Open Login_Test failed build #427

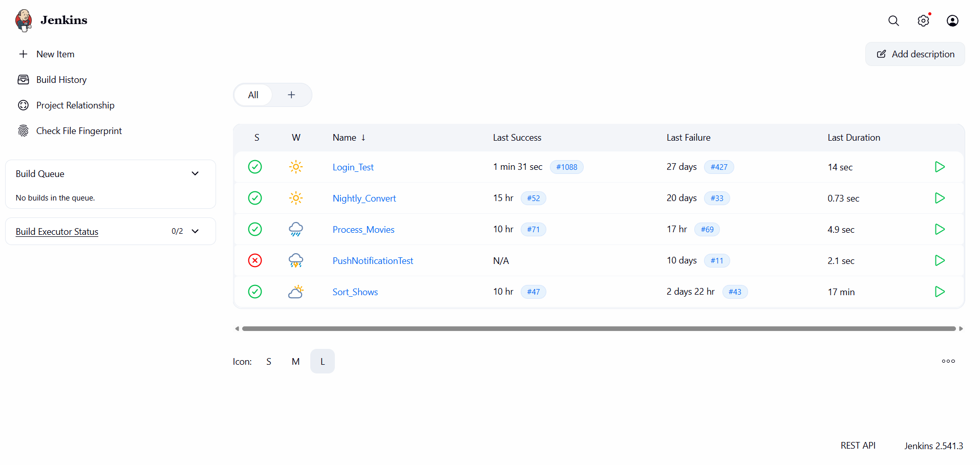pyautogui.click(x=719, y=167)
